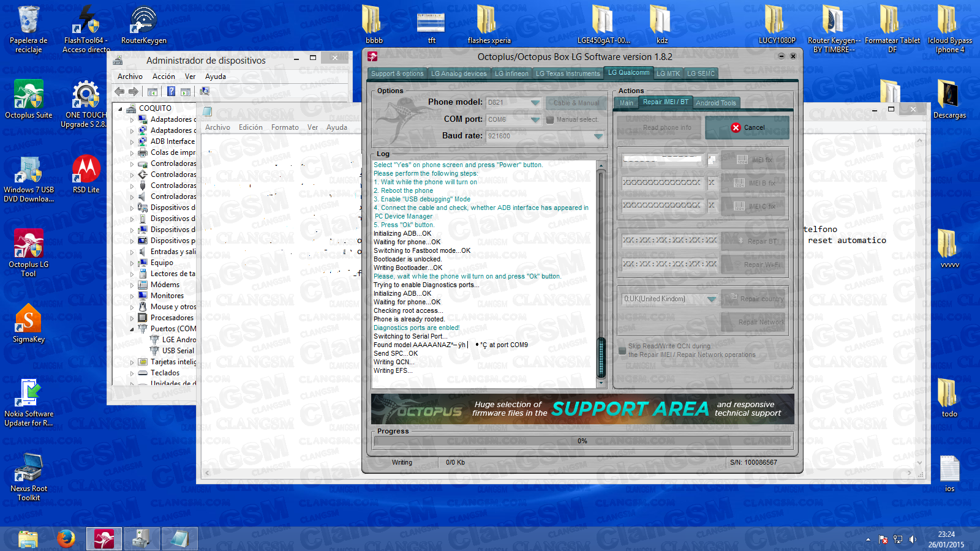Open Windows 7 USB DVD Download tool icon
This screenshot has width=980, height=551.
pos(29,178)
